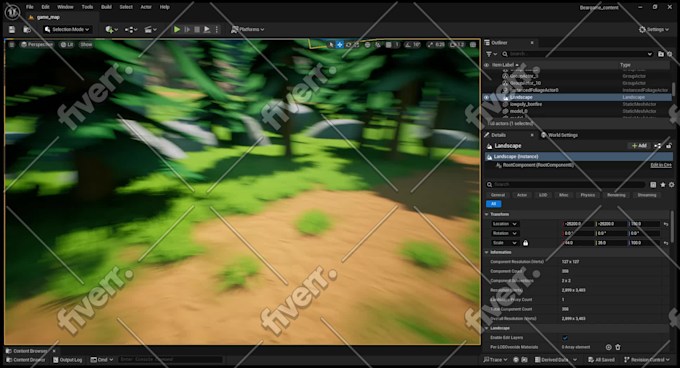The width and height of the screenshot is (680, 368).
Task: Open the Rotation type dropdown in Transform
Action: 504,233
